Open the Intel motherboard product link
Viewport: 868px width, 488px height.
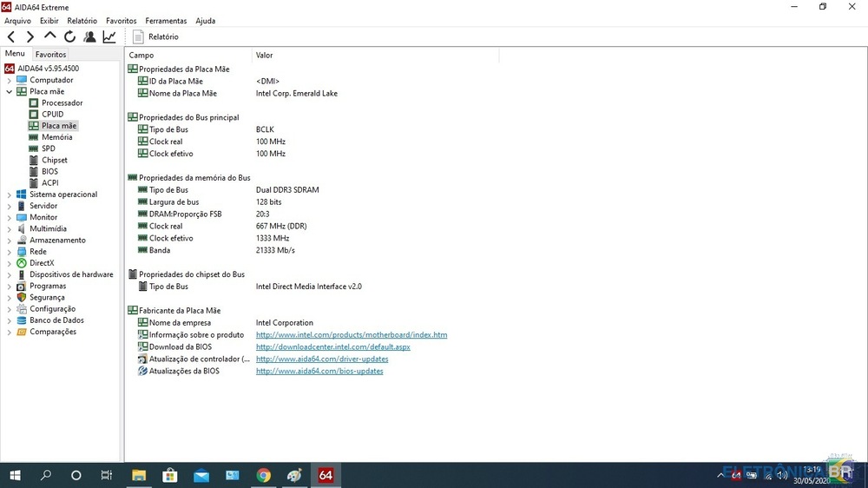click(x=351, y=335)
